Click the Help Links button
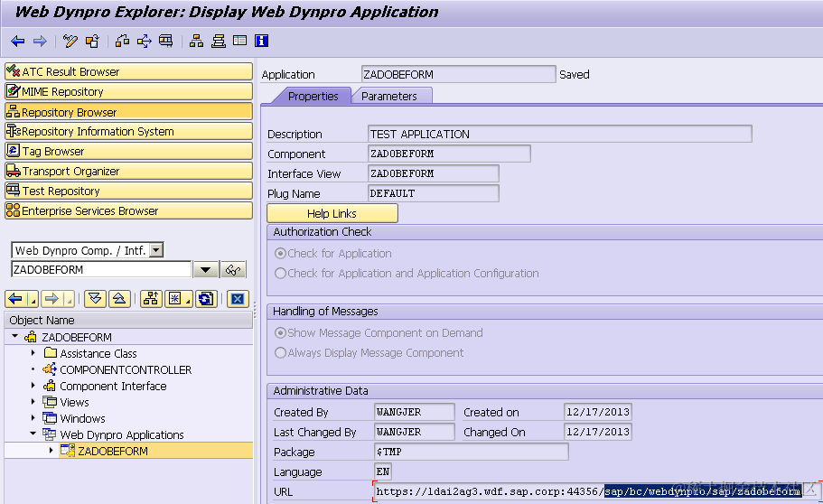Screen dimensions: 823x504 (332, 214)
